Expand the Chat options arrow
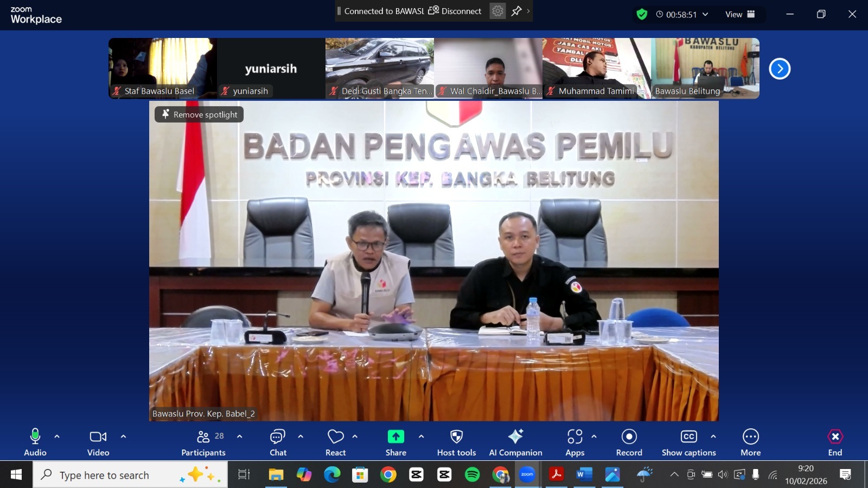Viewport: 868px width, 488px height. 301,436
